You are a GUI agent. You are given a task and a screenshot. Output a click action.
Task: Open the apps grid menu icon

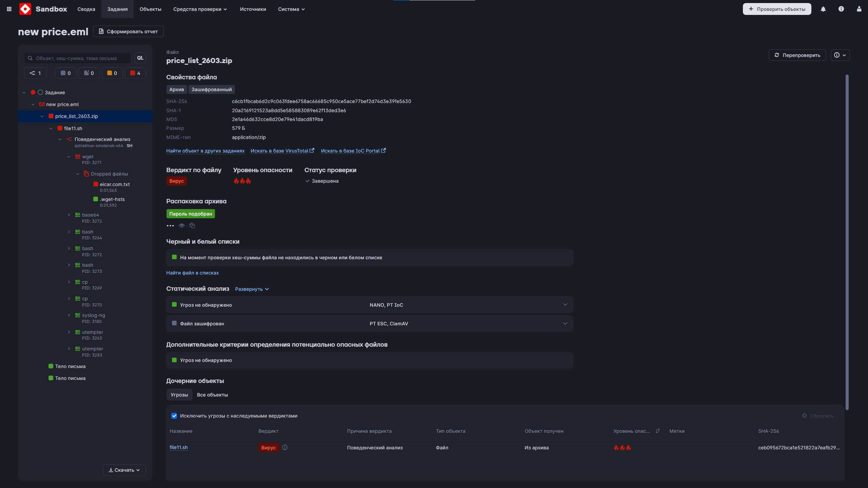coord(9,9)
